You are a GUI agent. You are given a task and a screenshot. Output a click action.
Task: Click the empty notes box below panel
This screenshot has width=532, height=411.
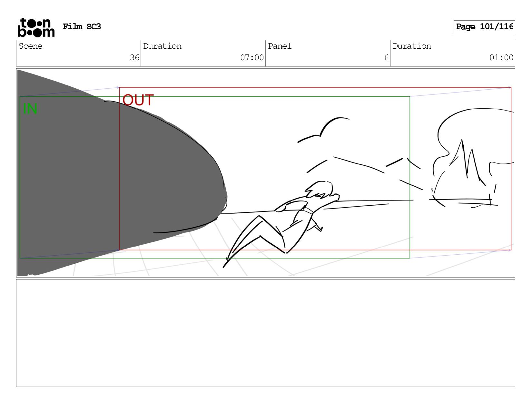[x=265, y=333]
